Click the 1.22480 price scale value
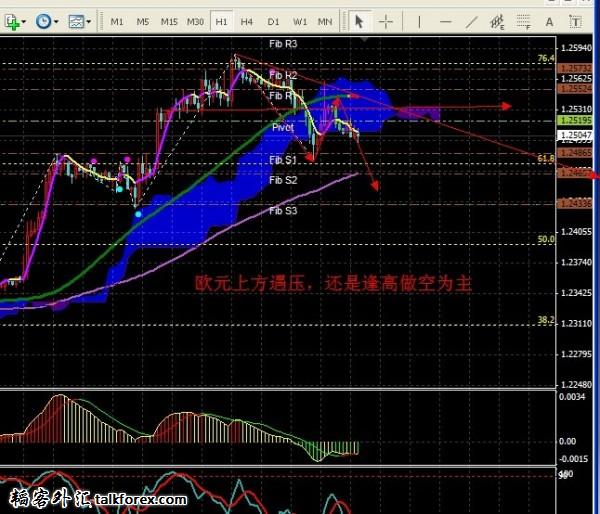Image resolution: width=600 pixels, height=514 pixels. (x=576, y=385)
